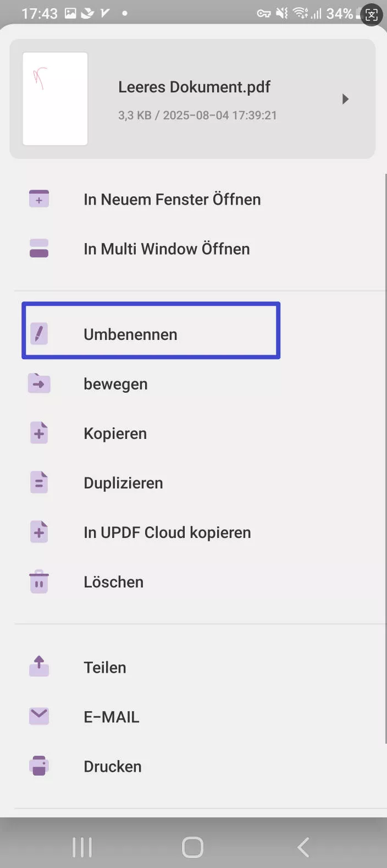Screen dimensions: 387x868
Task: Click the In UPDF Cloud kopieren icon
Action: tap(38, 532)
